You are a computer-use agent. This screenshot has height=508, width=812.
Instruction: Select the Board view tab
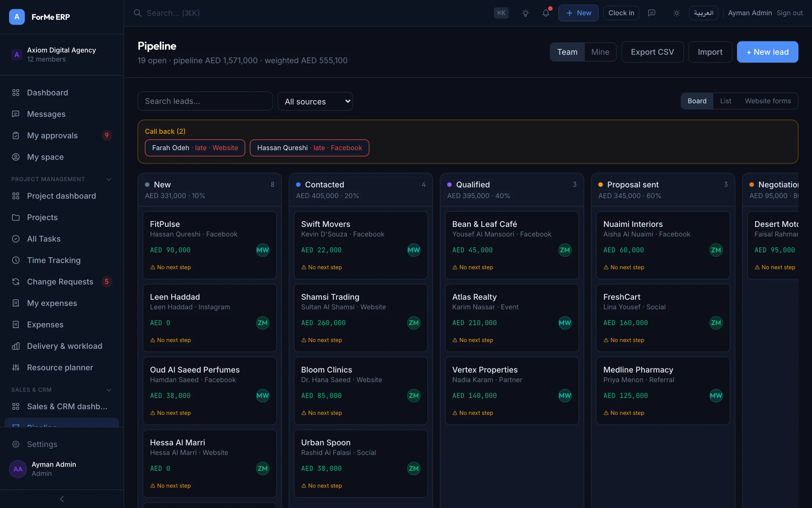point(697,101)
